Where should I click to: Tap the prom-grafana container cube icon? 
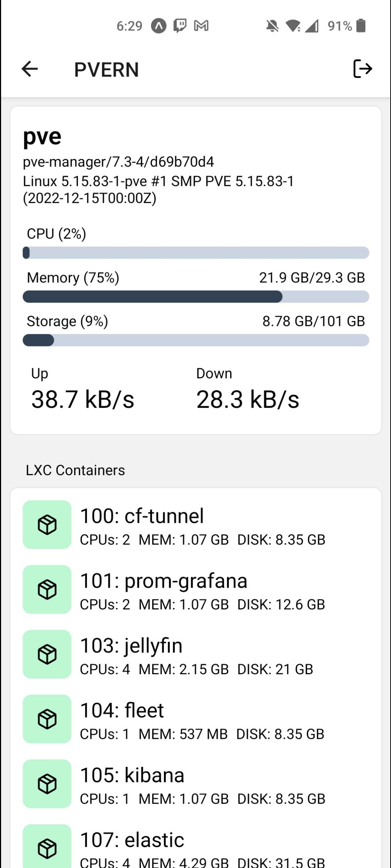point(47,589)
